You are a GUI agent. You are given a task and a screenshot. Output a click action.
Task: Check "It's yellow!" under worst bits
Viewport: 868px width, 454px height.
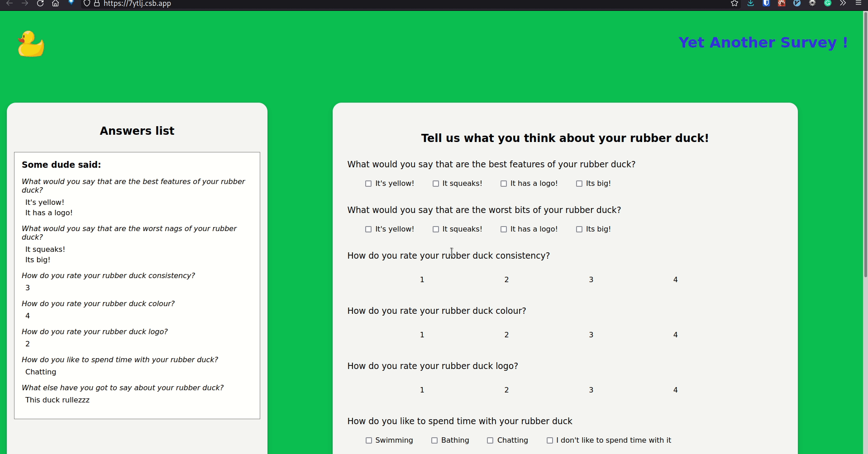click(x=368, y=229)
